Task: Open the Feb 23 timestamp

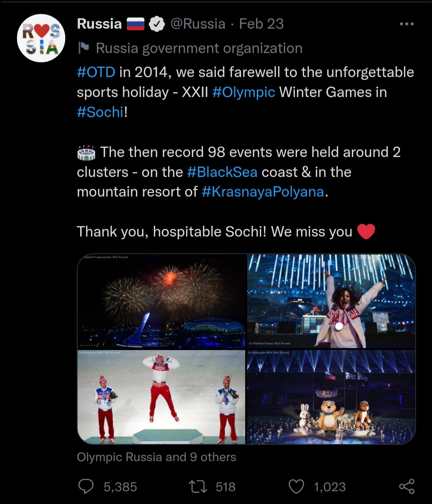Action: point(261,24)
